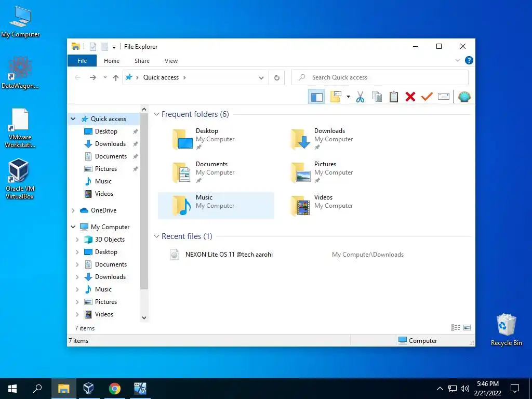Select Videos under Quick access in sidebar
Viewport: 532px width, 399px height.
[104, 194]
